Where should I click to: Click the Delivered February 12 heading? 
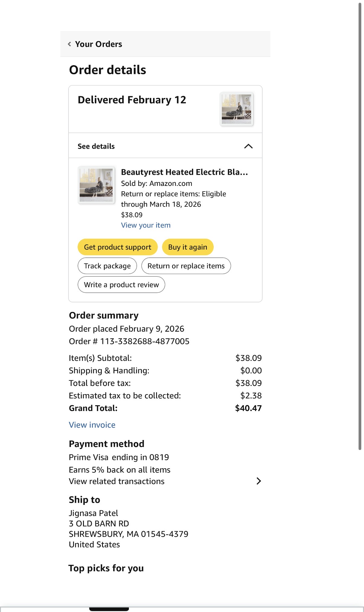(x=132, y=100)
